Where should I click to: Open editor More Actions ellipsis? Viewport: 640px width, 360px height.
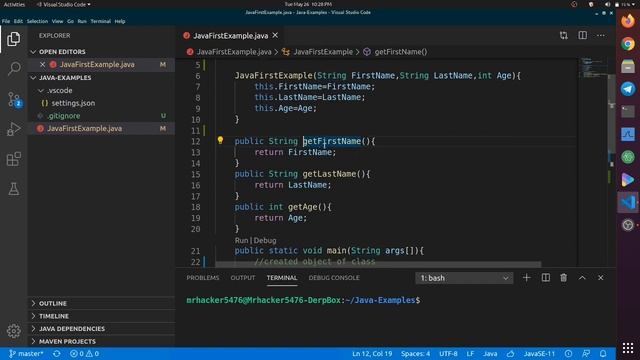point(601,36)
